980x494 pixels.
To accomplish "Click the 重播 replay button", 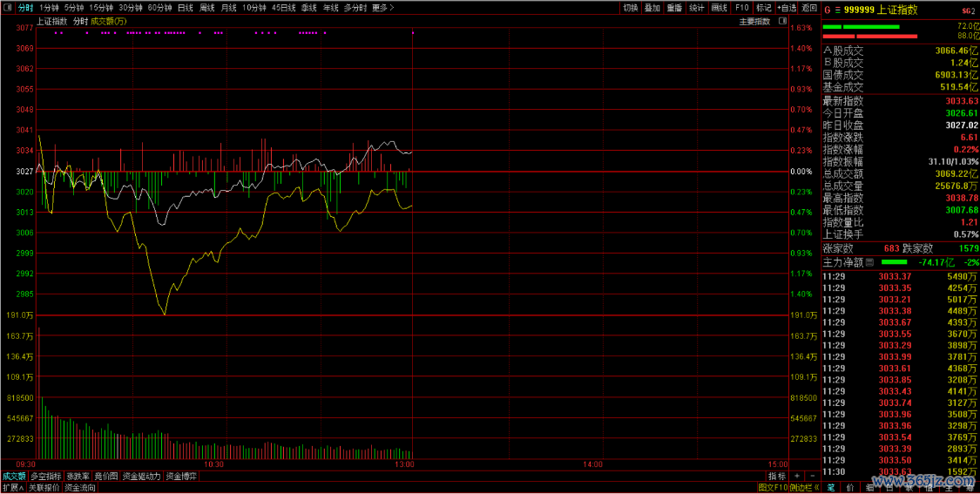I will (x=674, y=8).
